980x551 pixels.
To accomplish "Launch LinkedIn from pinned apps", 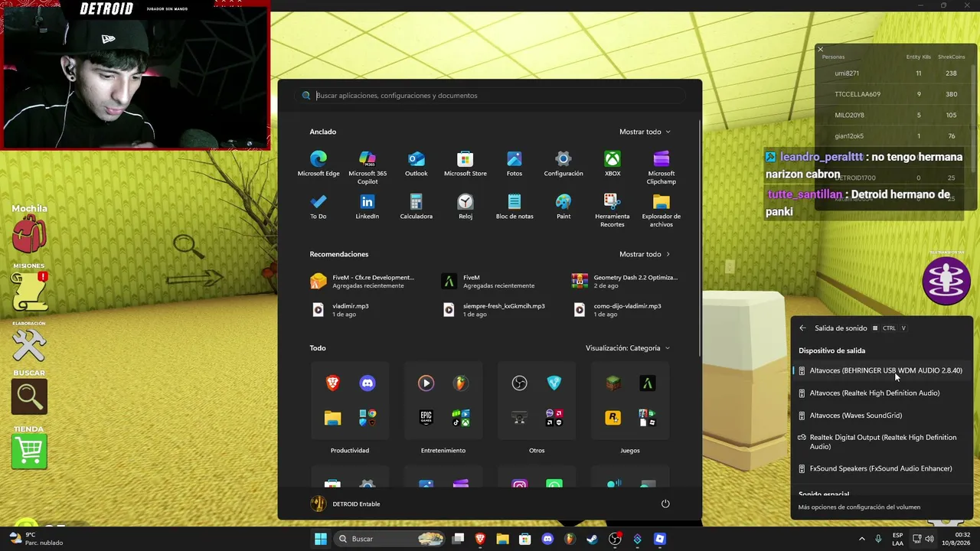I will click(x=367, y=207).
